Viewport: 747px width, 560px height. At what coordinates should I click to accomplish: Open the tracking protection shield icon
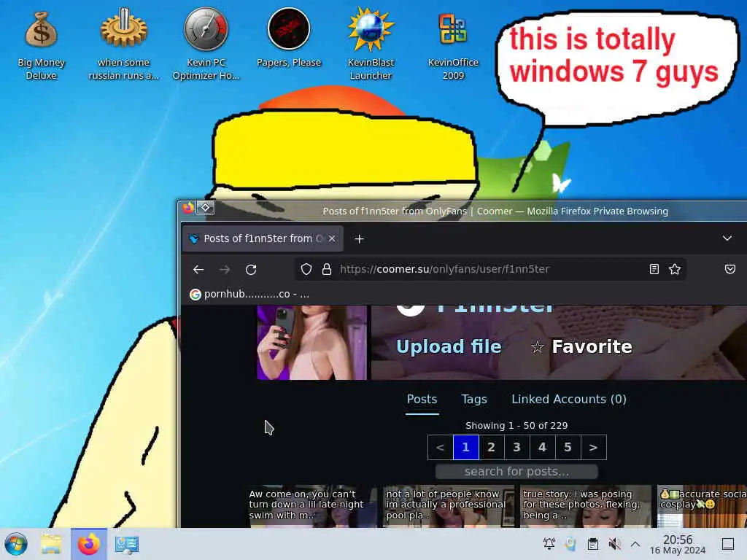point(306,269)
